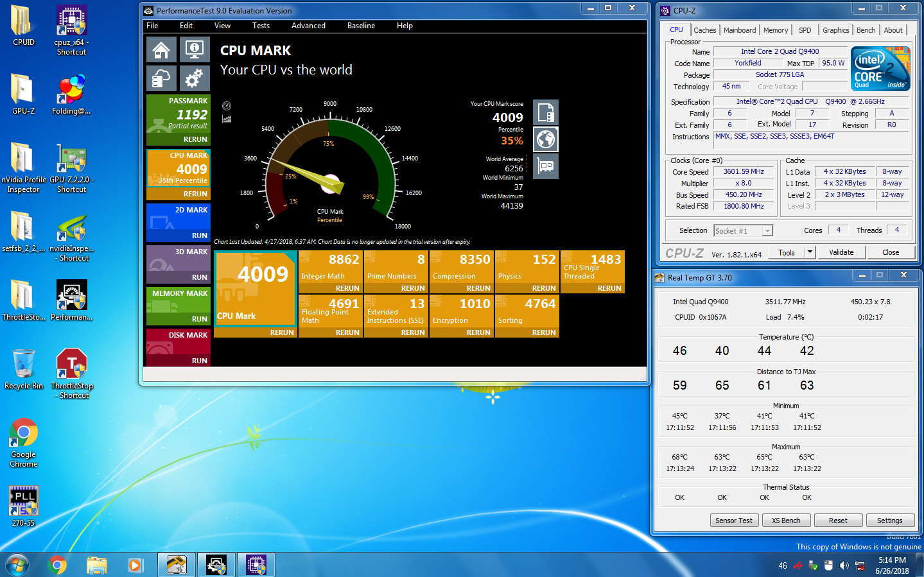Image resolution: width=924 pixels, height=577 pixels.
Task: Run the Disk Mark test
Action: (199, 361)
